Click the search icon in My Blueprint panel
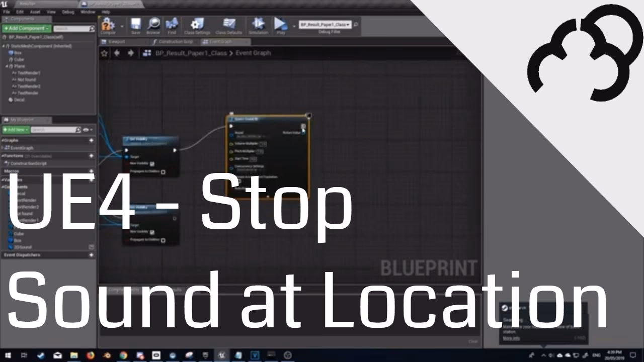This screenshot has height=362, width=644. point(78,130)
